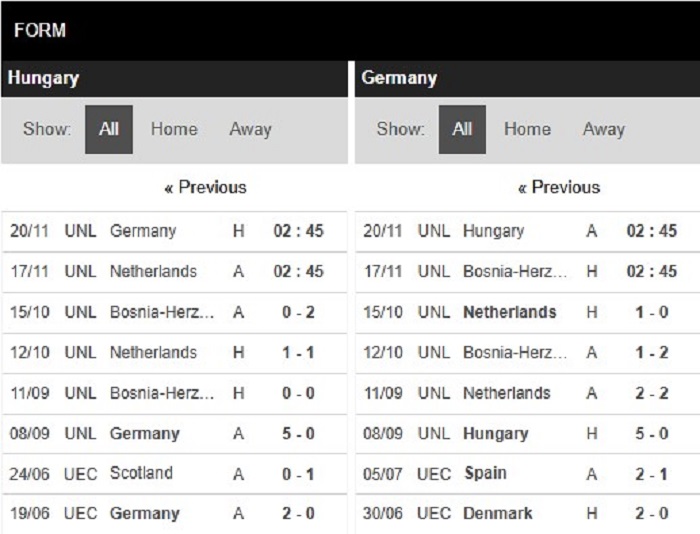The width and height of the screenshot is (700, 534).
Task: Open Germany's 15/10 Netherlands 1 - 0 match
Action: pos(528,313)
